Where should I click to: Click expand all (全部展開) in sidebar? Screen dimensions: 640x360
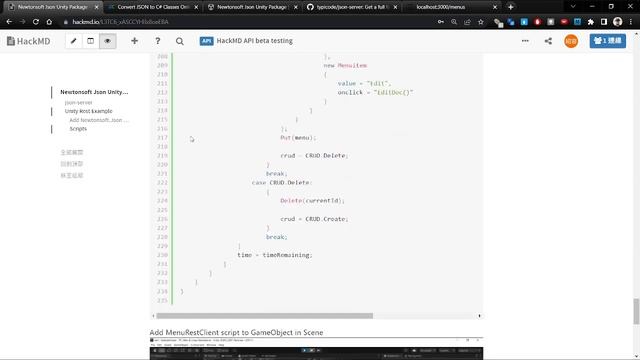click(72, 152)
